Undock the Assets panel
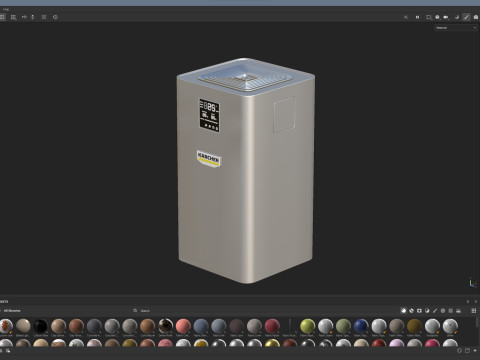 [468, 301]
